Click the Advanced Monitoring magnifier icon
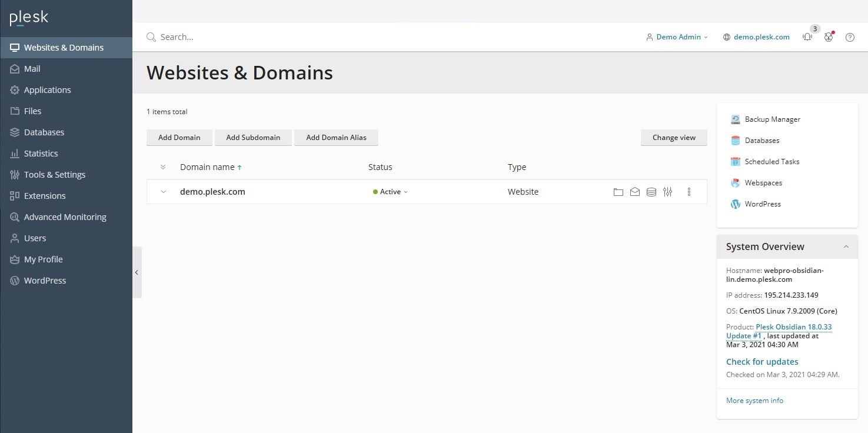The image size is (868, 433). click(x=15, y=217)
